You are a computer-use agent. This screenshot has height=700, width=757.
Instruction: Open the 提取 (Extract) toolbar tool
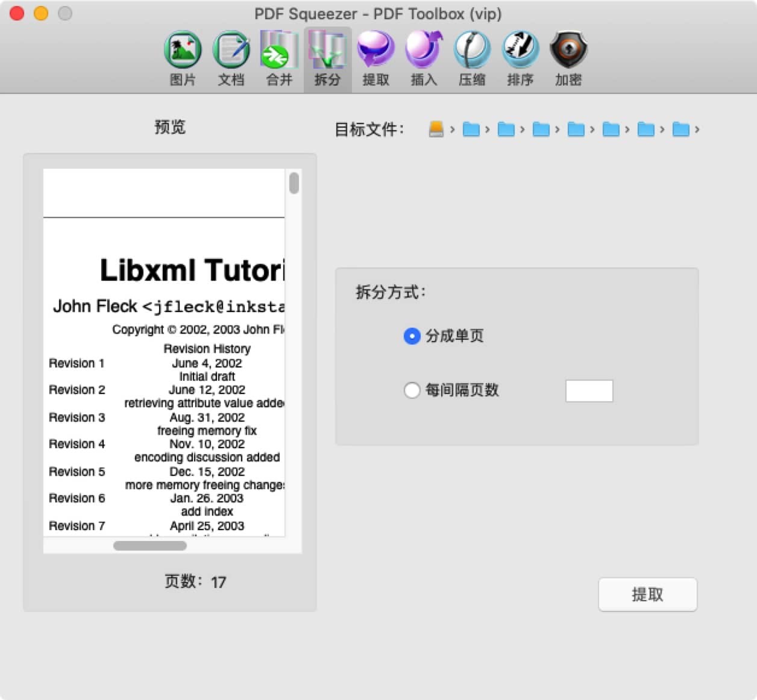(375, 58)
